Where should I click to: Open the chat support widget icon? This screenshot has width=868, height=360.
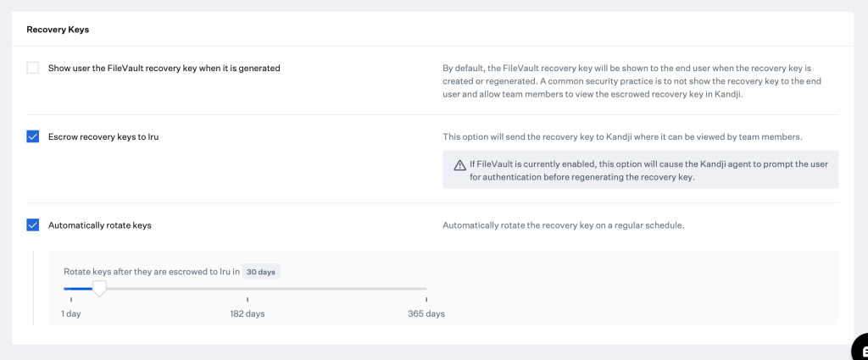pos(860,349)
